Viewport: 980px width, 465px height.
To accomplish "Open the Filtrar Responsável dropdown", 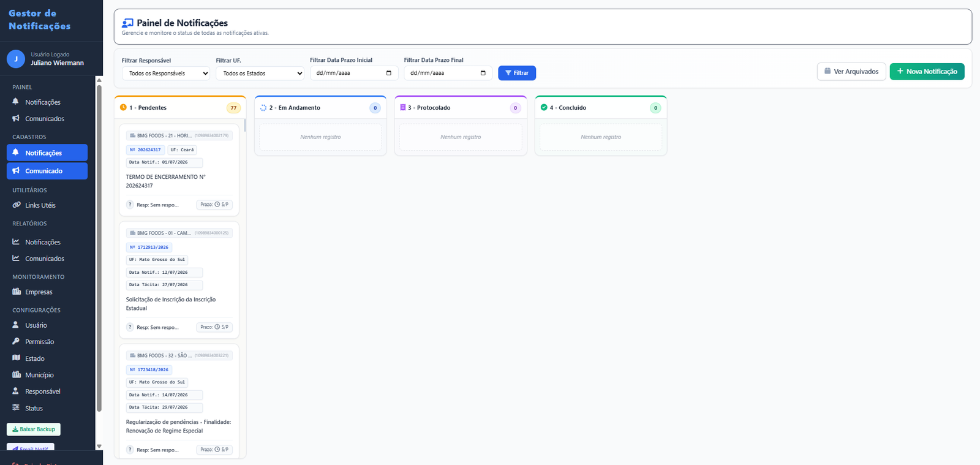I will [x=166, y=74].
